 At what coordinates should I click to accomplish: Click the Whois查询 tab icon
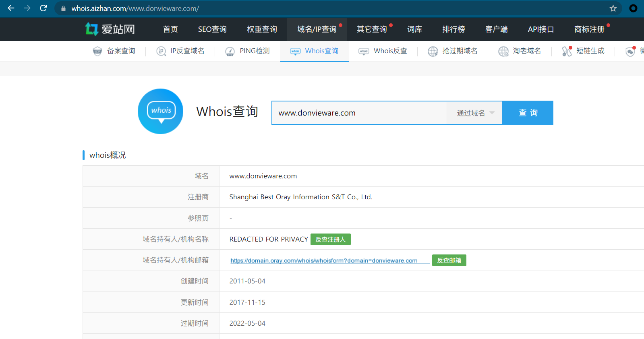pyautogui.click(x=295, y=51)
